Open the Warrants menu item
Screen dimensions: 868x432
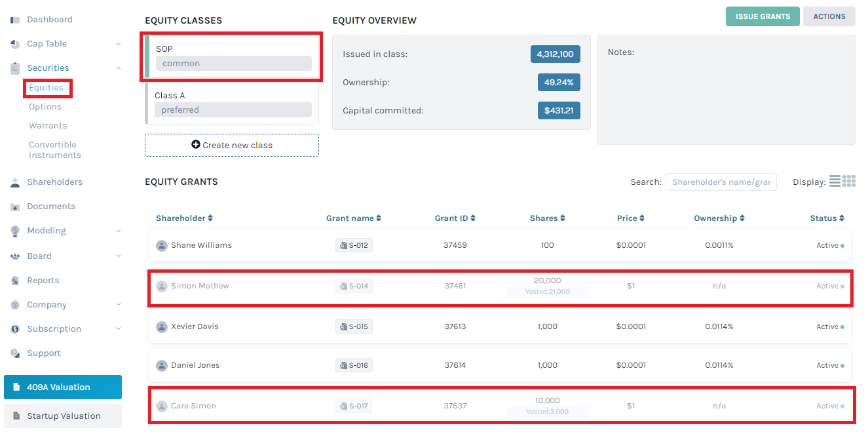pyautogui.click(x=46, y=125)
